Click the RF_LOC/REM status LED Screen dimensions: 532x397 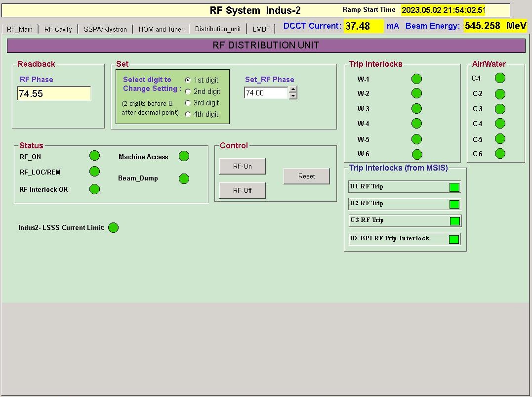point(95,171)
